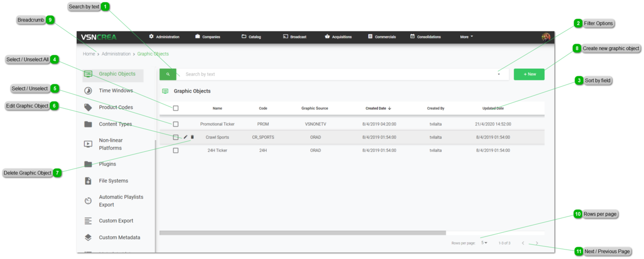Navigate to Home via breadcrumb
This screenshot has height=259, width=644.
pos(89,54)
